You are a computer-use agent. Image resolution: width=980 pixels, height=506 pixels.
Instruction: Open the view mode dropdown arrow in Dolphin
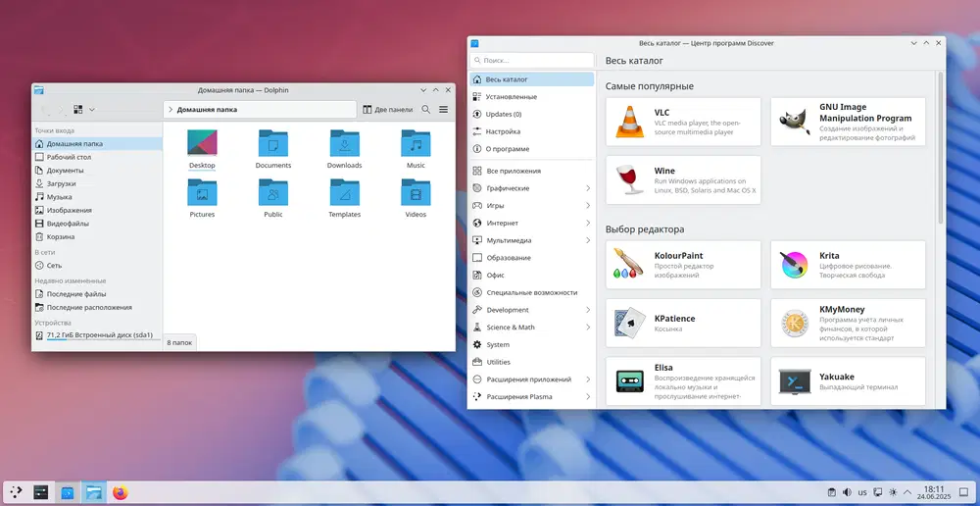tap(92, 110)
